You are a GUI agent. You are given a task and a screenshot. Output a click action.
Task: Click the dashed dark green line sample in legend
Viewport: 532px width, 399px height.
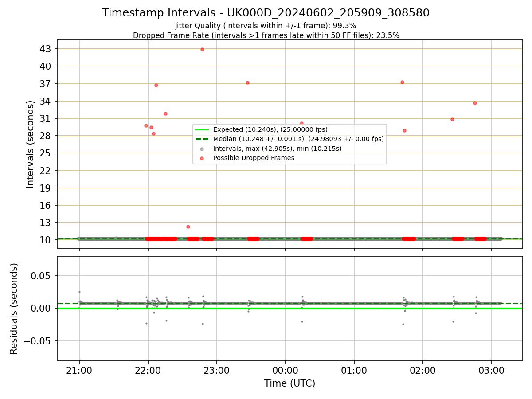(202, 139)
